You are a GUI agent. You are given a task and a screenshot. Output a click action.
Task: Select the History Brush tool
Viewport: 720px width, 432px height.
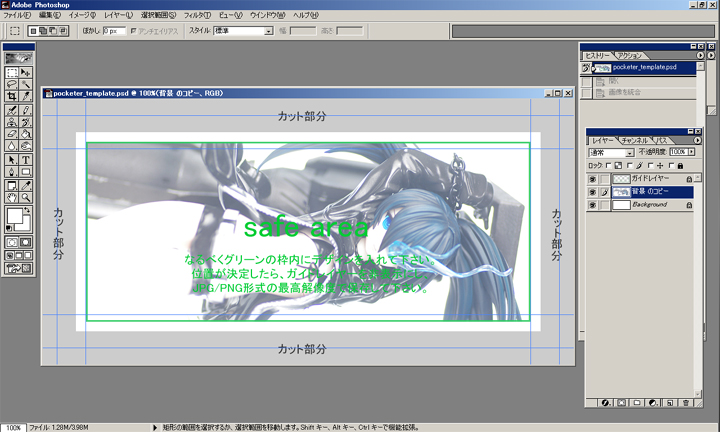point(26,122)
